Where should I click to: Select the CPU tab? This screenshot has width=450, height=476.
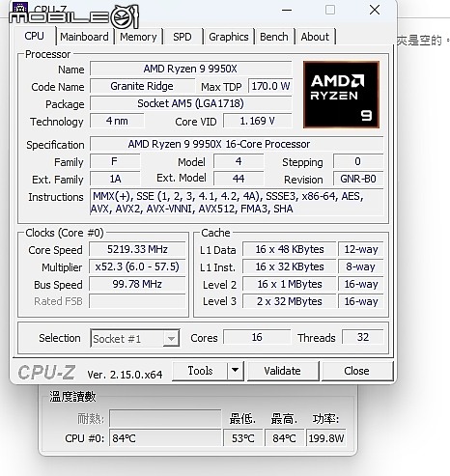(x=35, y=36)
